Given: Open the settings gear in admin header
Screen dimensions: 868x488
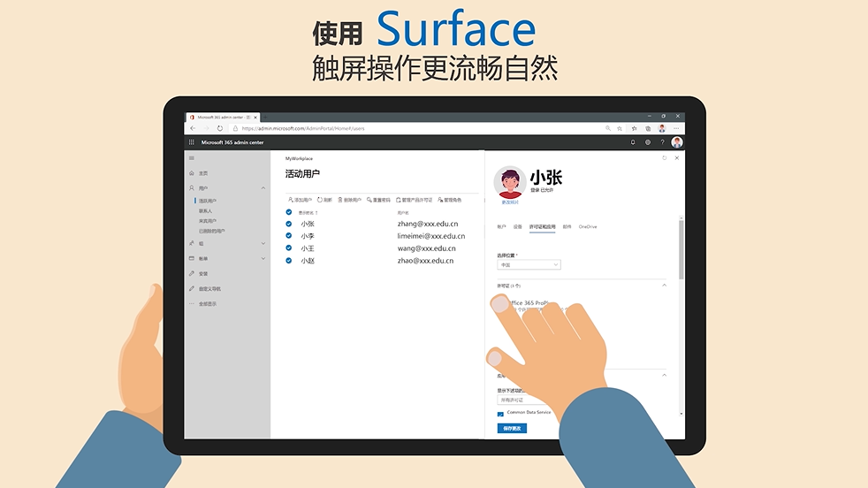Looking at the screenshot, I should (x=648, y=142).
